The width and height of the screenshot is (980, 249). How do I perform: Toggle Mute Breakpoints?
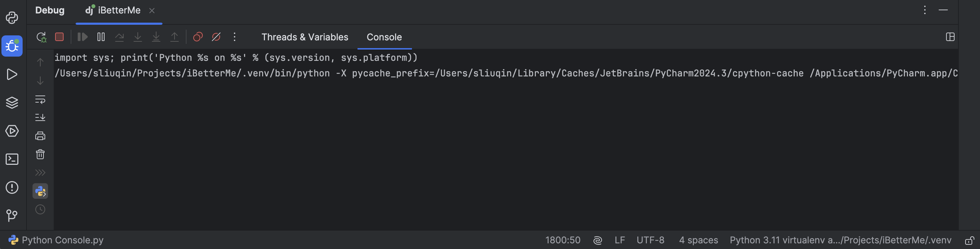click(x=216, y=37)
